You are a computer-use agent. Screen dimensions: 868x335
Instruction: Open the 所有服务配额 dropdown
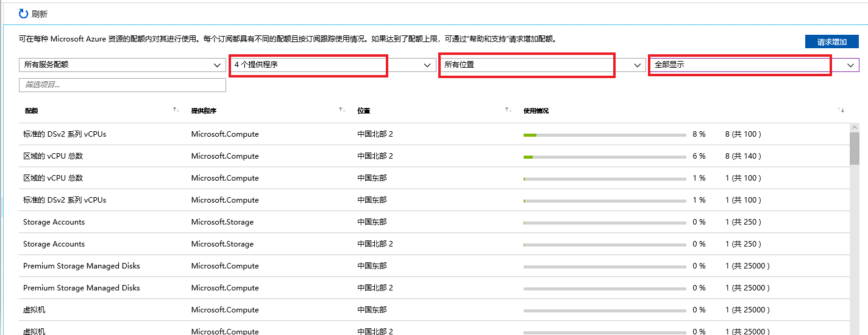coord(122,65)
